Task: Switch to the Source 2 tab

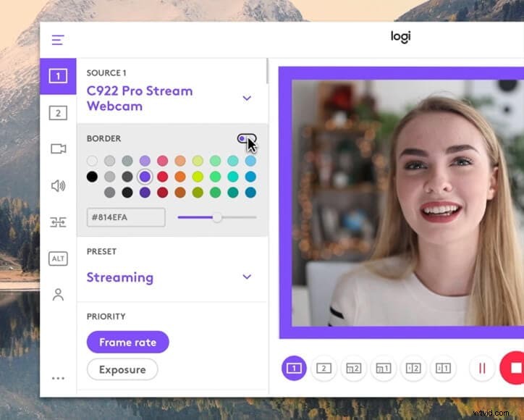Action: pos(58,112)
